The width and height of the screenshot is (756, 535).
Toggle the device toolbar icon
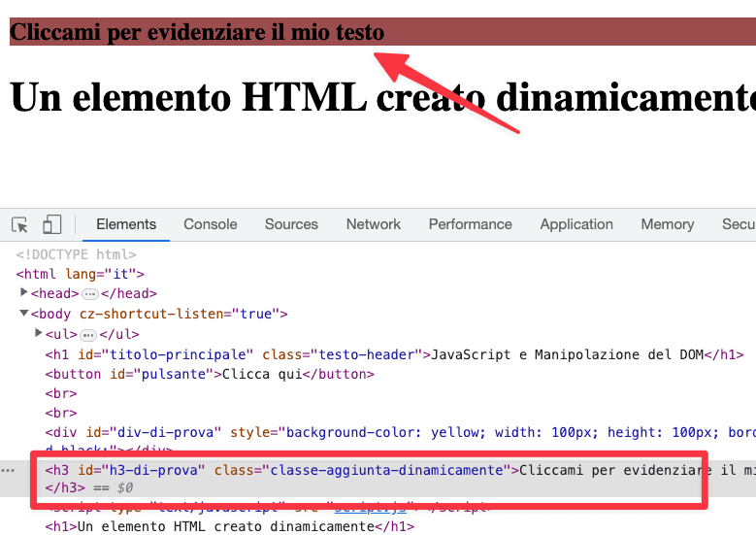pos(52,225)
